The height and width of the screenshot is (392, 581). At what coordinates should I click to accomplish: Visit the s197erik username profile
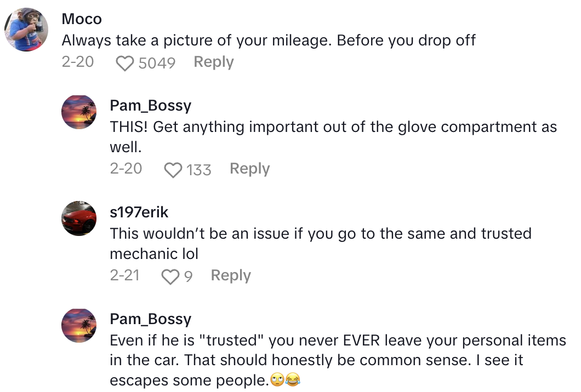click(x=139, y=212)
